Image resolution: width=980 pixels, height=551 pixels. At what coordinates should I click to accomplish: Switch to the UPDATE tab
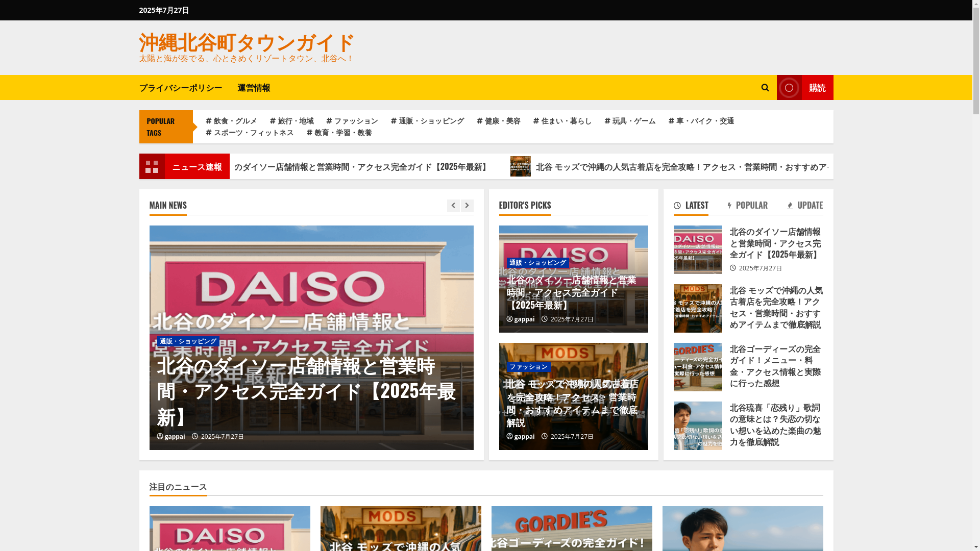coord(805,206)
